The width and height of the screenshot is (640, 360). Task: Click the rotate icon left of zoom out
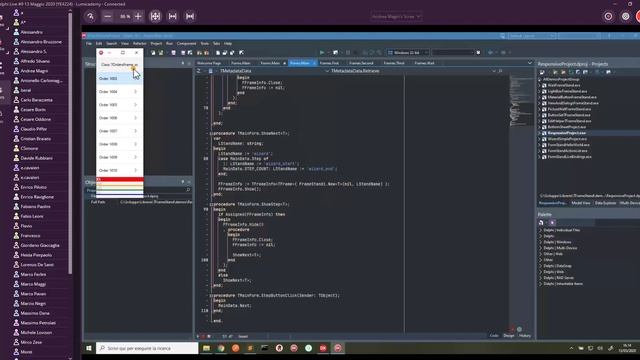click(90, 16)
